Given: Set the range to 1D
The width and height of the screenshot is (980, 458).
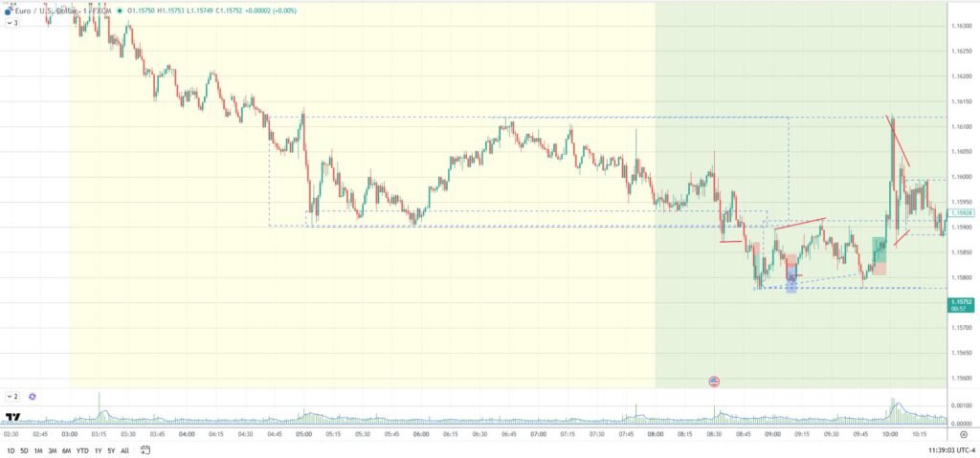Looking at the screenshot, I should 11,450.
